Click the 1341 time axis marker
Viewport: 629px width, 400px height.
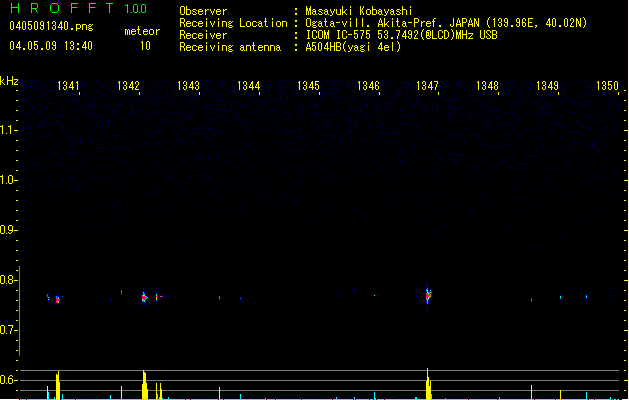[68, 86]
